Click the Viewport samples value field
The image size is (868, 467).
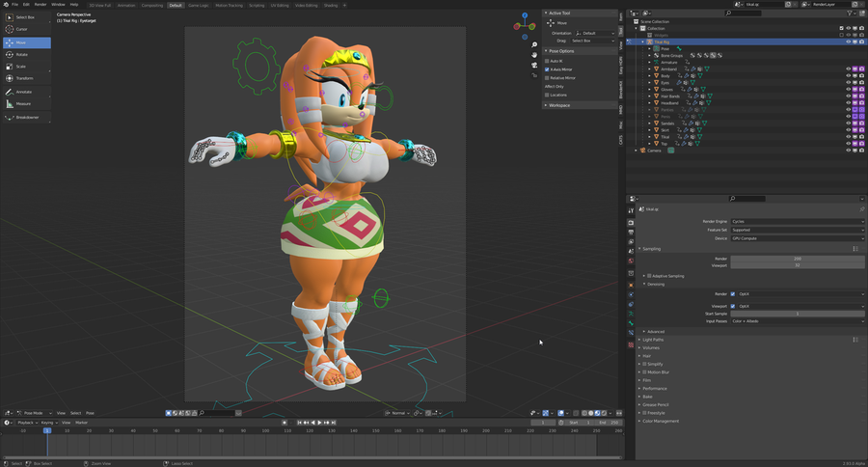click(798, 265)
